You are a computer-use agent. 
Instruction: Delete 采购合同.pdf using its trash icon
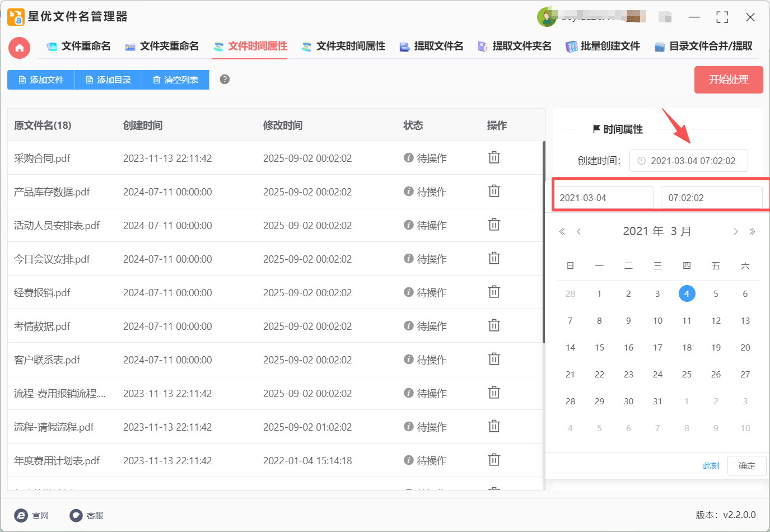[x=494, y=158]
